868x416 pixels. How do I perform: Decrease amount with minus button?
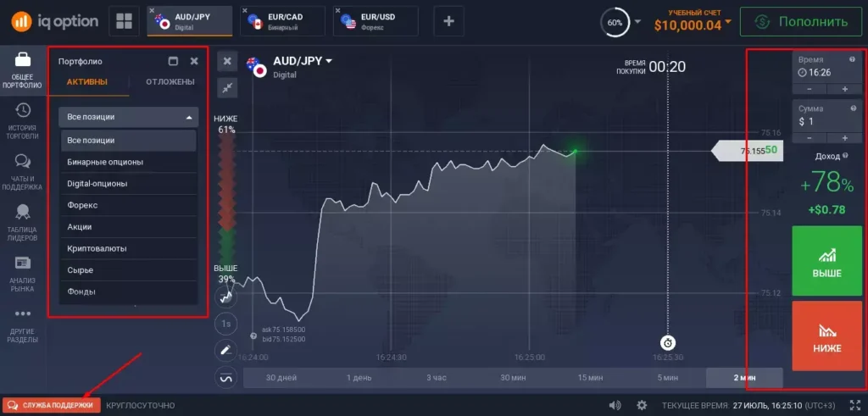(810, 138)
